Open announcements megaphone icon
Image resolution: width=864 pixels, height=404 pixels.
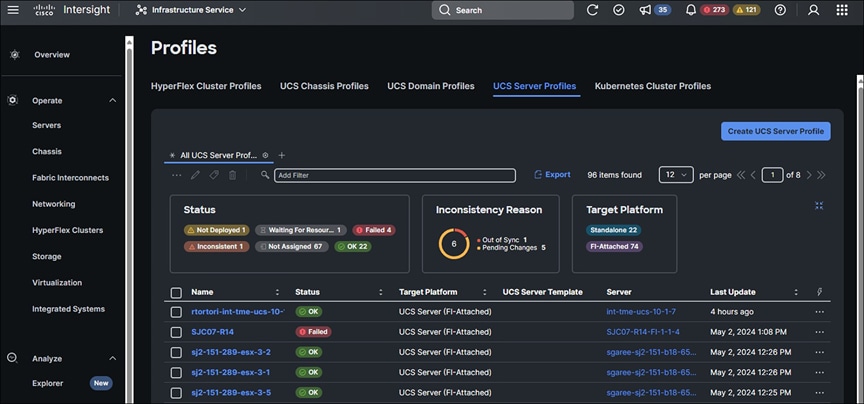click(645, 10)
